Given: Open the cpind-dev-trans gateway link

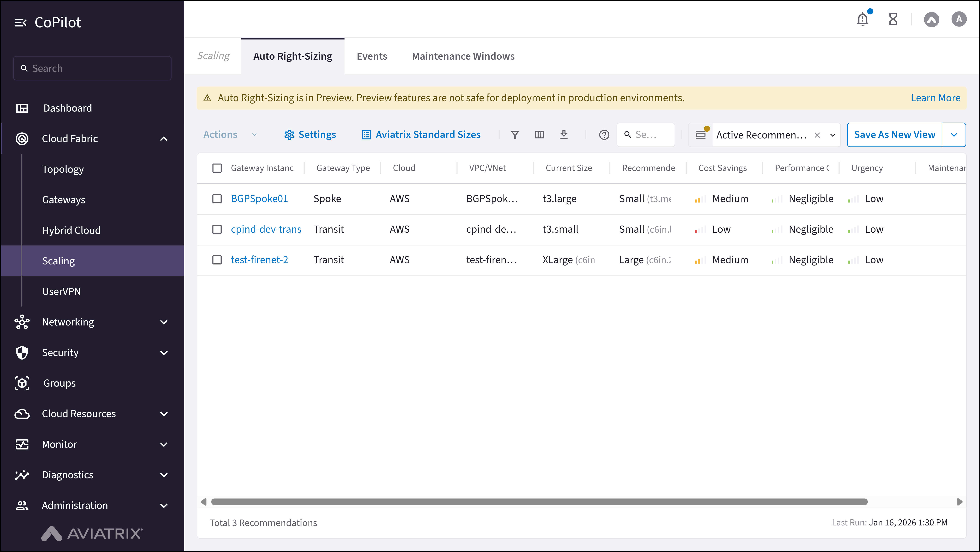Looking at the screenshot, I should click(266, 229).
